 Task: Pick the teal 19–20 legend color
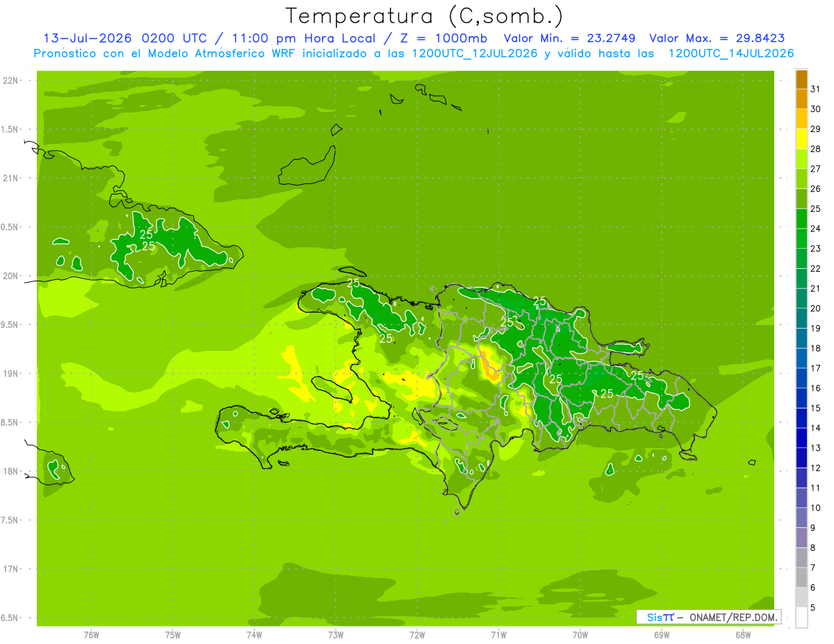point(801,318)
